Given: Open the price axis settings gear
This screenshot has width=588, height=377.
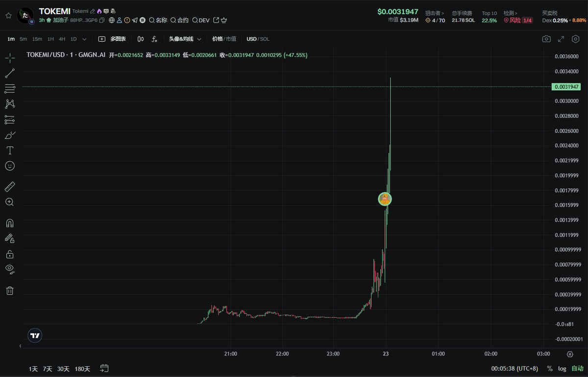Looking at the screenshot, I should 570,354.
